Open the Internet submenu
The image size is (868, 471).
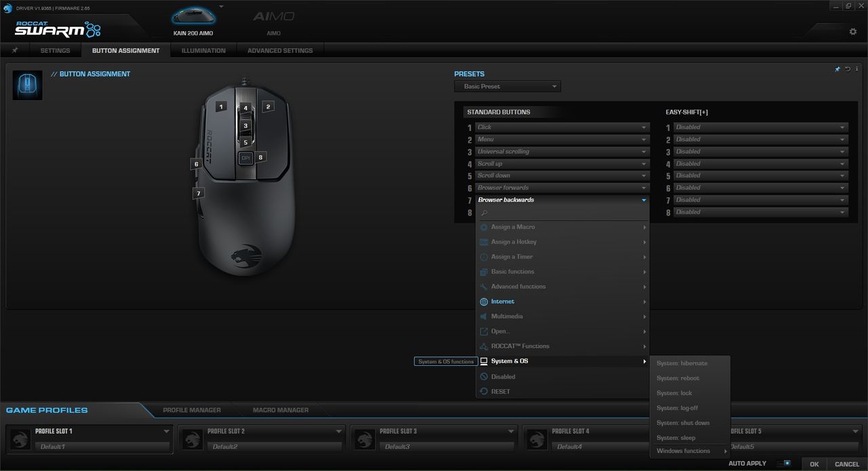(562, 302)
